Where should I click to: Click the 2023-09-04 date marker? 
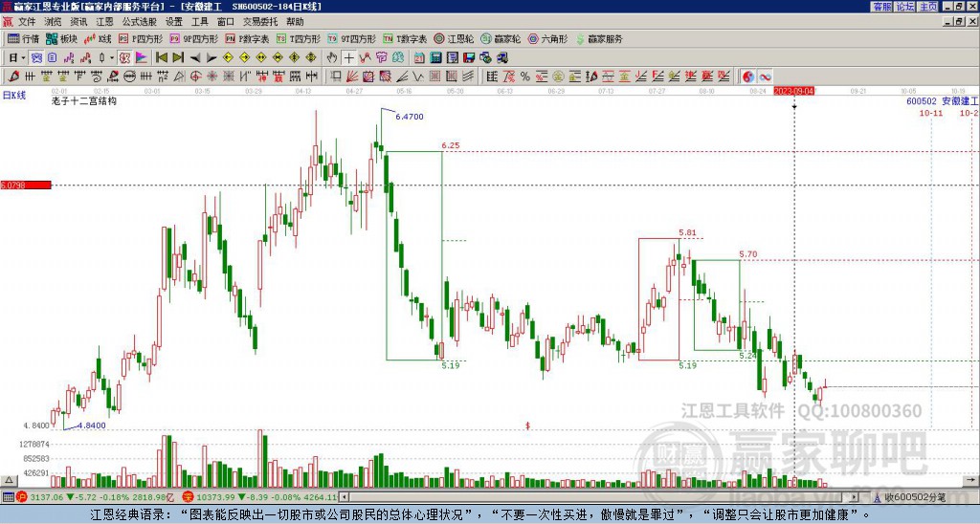[x=793, y=91]
